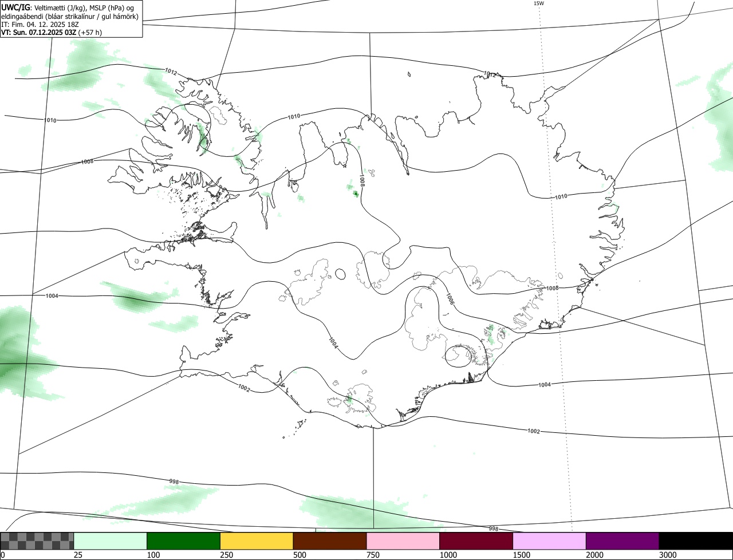Select the light mint 25–100 legend swatch

coord(111,541)
